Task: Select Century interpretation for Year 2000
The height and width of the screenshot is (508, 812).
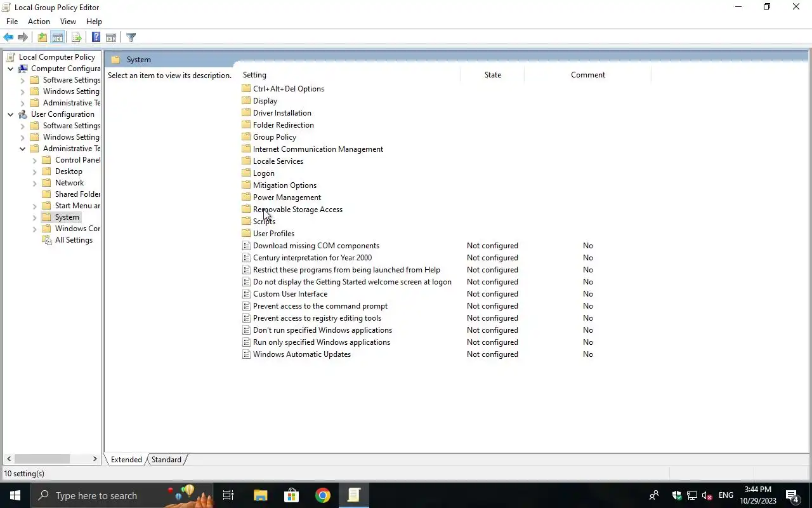Action: tap(312, 258)
